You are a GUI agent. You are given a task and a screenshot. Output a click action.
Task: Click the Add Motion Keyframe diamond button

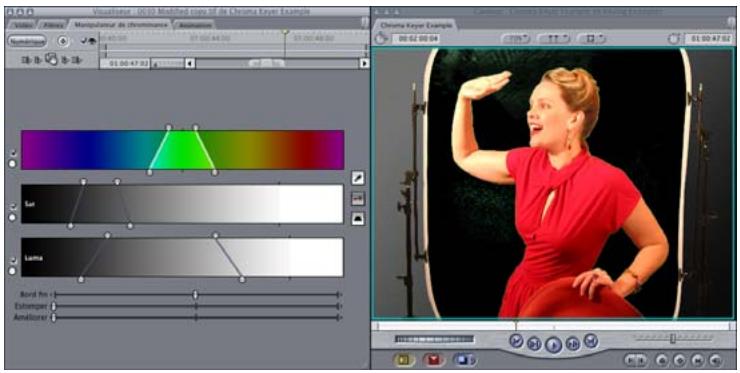click(680, 360)
